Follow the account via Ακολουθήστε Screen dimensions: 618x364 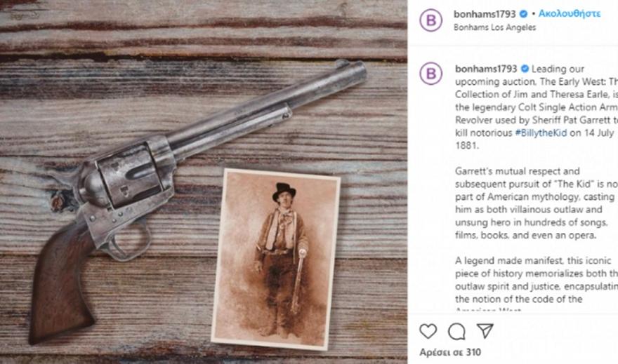click(x=570, y=14)
